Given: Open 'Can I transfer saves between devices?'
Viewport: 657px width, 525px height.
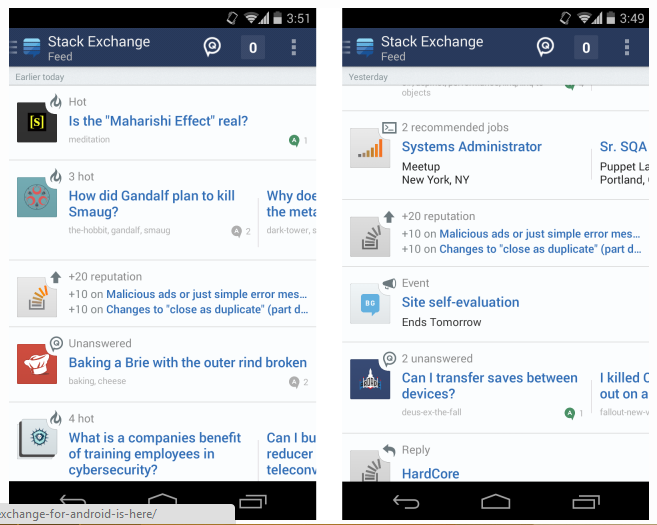Looking at the screenshot, I should click(489, 385).
